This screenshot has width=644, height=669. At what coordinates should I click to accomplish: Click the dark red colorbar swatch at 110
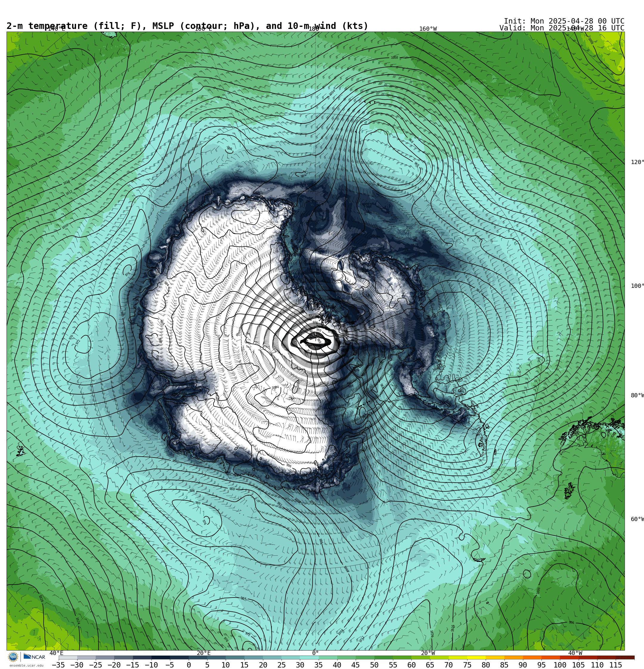606,657
